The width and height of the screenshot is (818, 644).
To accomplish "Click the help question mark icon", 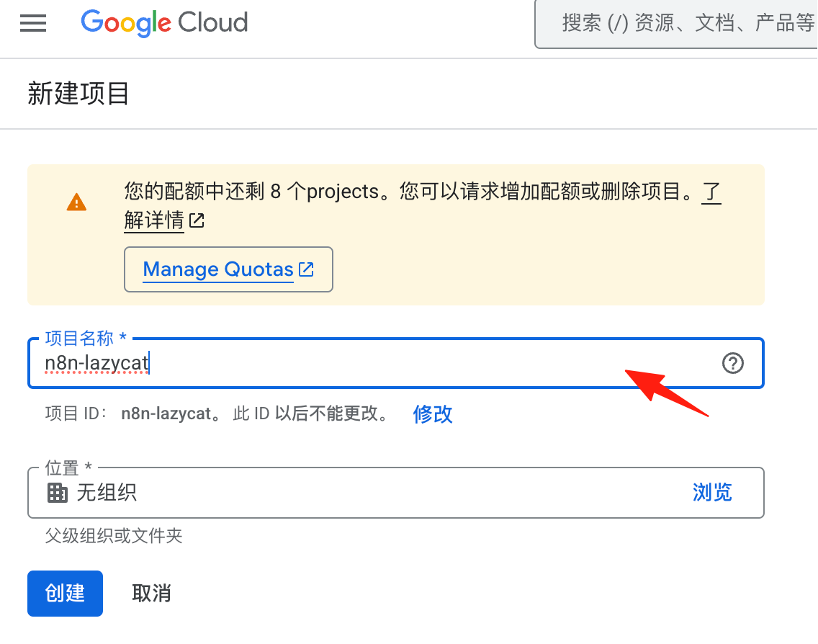I will tap(732, 363).
